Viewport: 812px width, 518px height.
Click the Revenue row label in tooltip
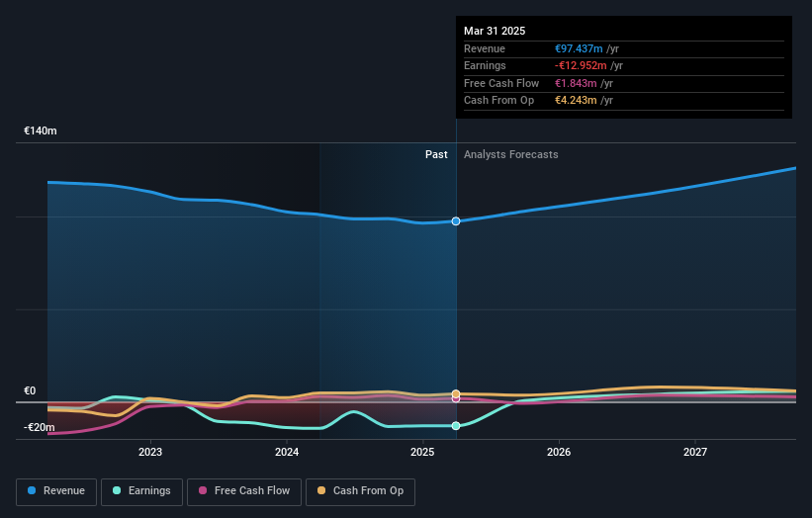[485, 48]
